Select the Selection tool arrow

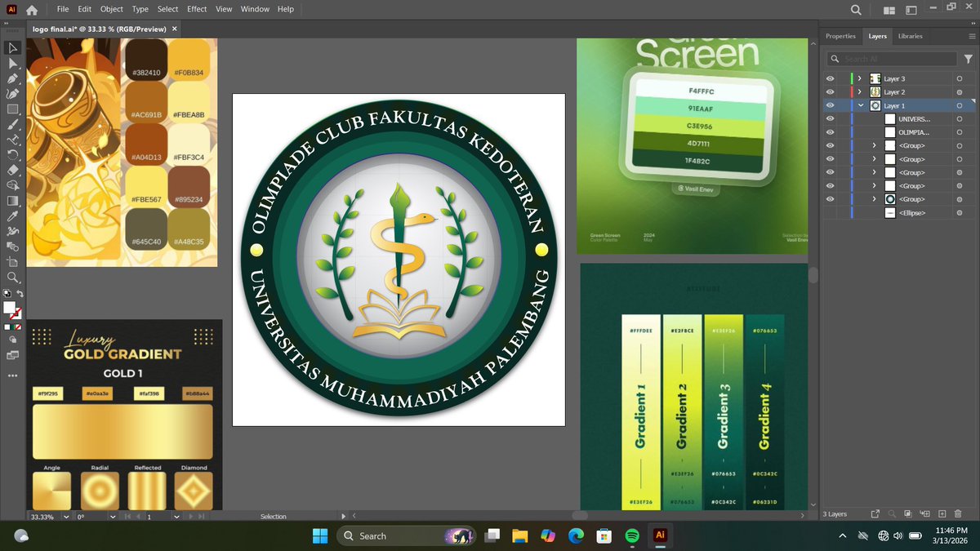(x=13, y=48)
